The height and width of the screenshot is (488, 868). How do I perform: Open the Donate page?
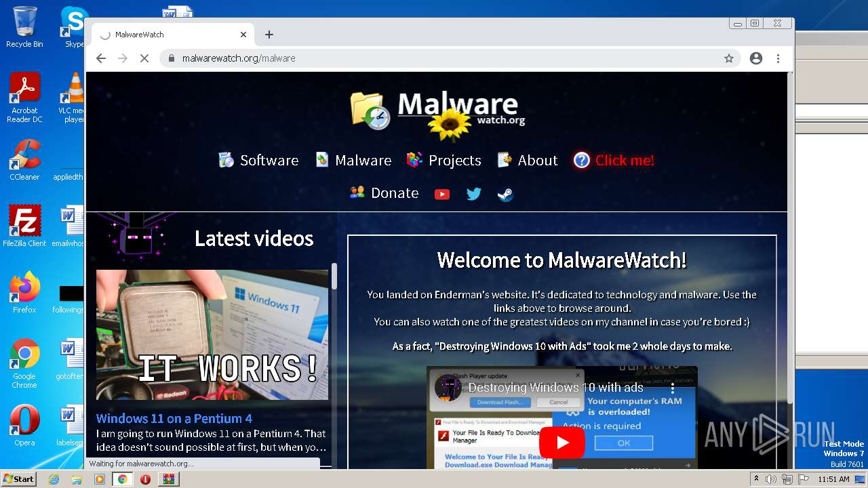point(384,193)
